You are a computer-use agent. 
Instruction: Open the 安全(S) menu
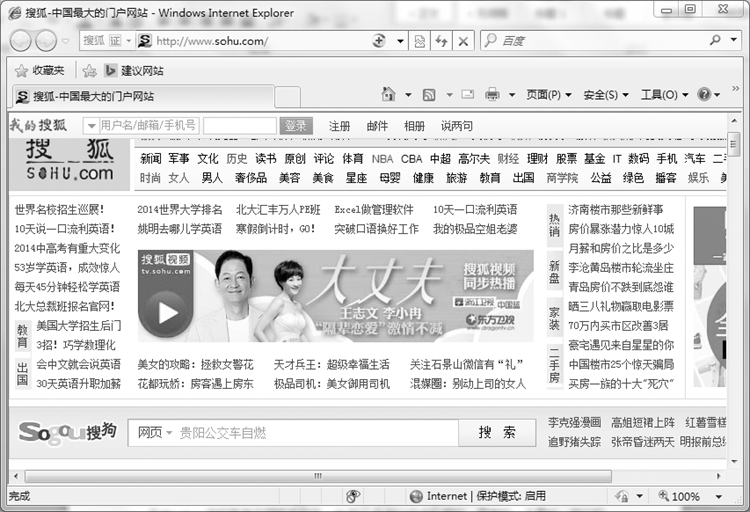[606, 95]
